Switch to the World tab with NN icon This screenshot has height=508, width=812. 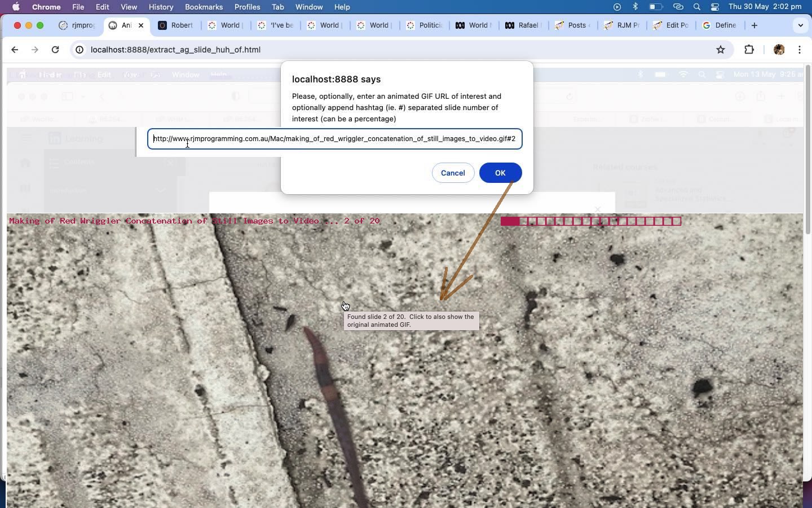[474, 25]
